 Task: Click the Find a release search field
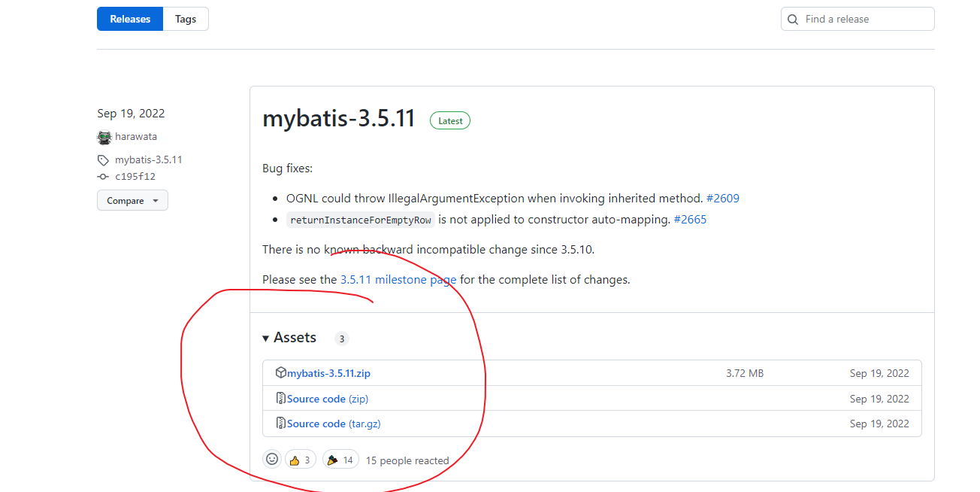[864, 20]
